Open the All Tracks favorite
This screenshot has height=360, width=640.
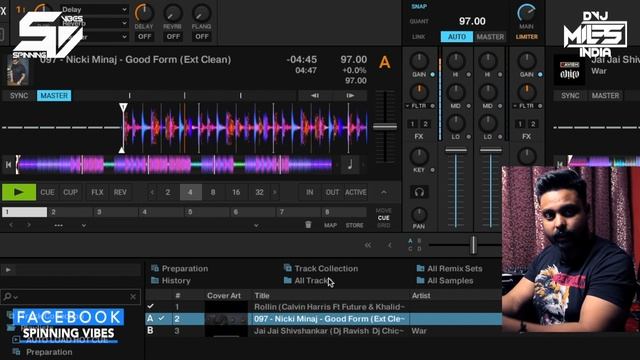click(x=308, y=281)
